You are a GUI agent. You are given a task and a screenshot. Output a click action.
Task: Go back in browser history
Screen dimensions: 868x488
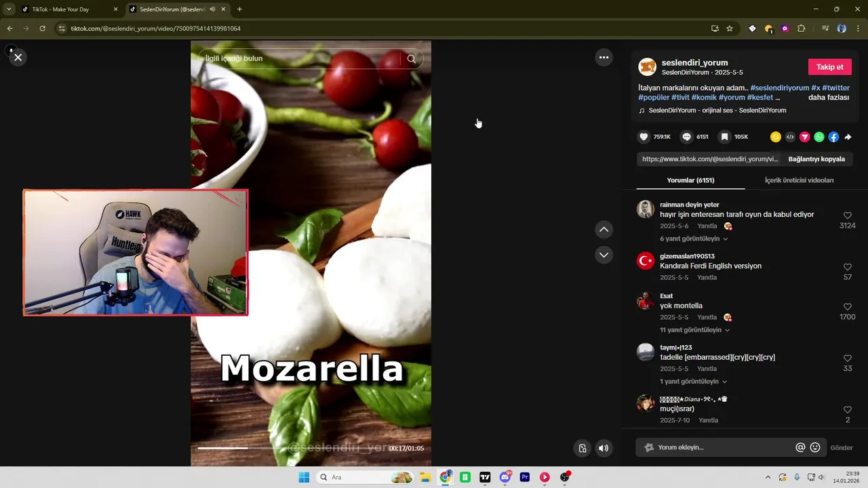[x=9, y=28]
